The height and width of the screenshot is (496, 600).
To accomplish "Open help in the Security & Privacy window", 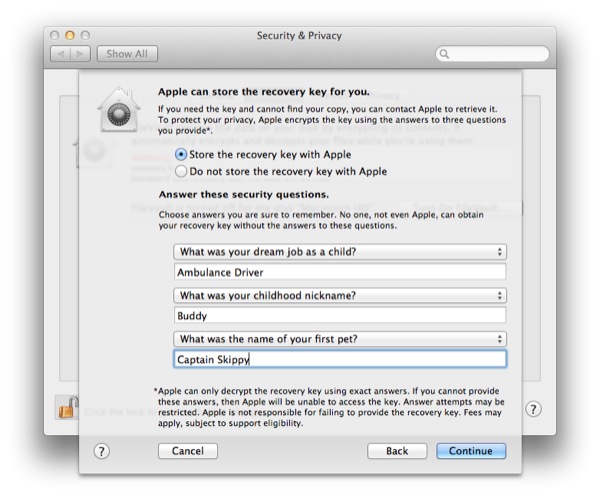I will point(533,409).
